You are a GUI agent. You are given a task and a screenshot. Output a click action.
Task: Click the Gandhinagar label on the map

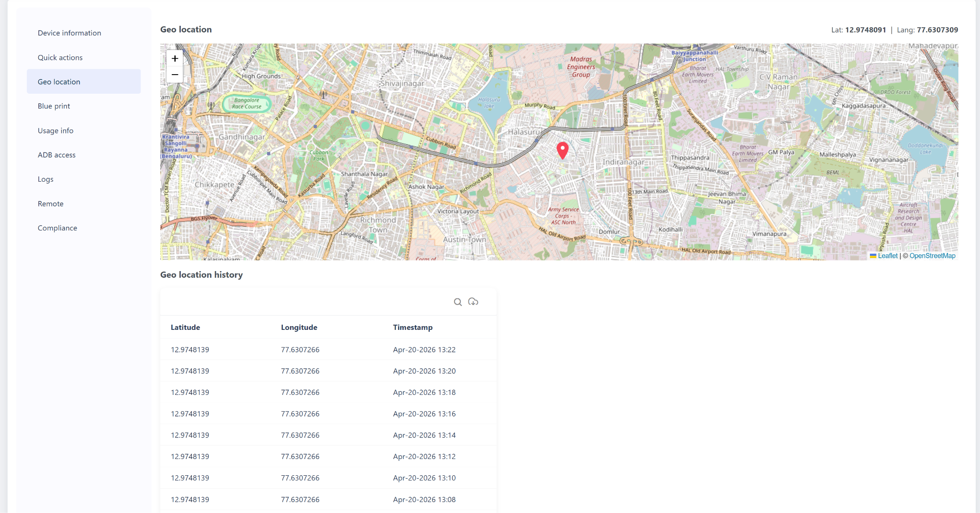[242, 137]
